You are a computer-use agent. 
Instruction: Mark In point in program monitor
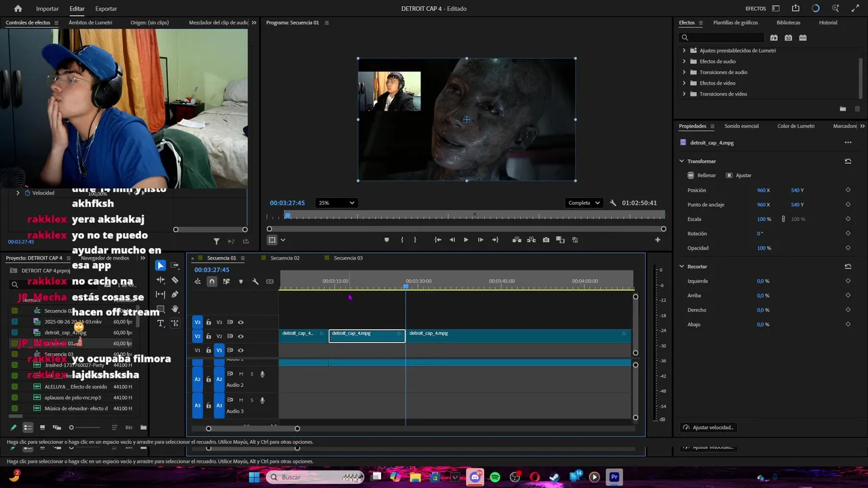402,240
